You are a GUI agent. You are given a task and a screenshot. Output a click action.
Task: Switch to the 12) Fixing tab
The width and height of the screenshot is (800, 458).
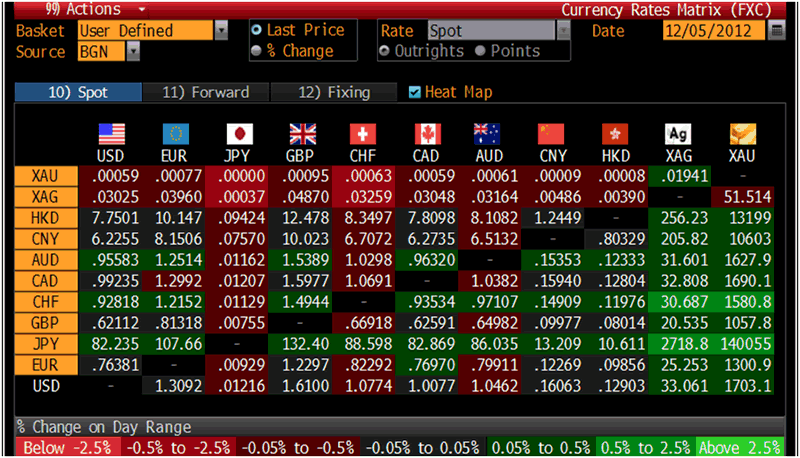pyautogui.click(x=334, y=93)
